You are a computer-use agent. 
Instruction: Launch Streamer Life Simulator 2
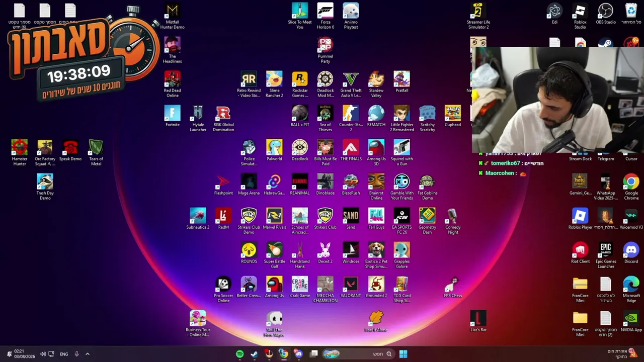(478, 16)
